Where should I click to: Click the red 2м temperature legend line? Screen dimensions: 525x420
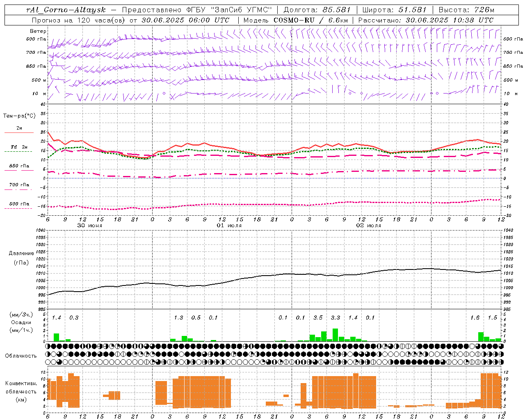click(19, 132)
